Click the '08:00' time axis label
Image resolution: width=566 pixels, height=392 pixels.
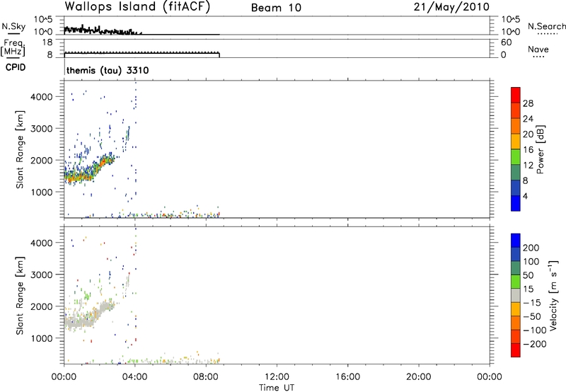click(206, 377)
